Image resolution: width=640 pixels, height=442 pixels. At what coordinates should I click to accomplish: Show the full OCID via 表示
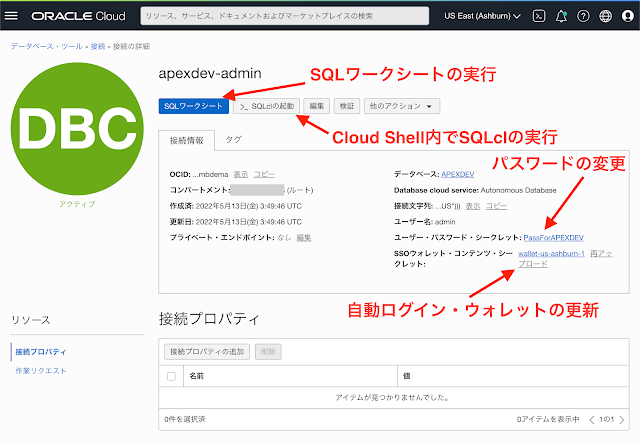(241, 174)
